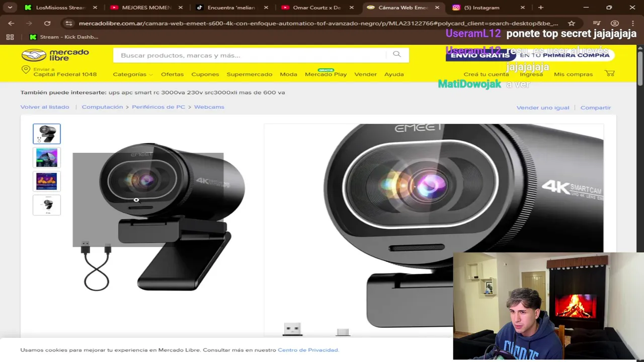Reload the Mercado Libre page
Viewport: 644px width, 362px height.
click(x=47, y=23)
